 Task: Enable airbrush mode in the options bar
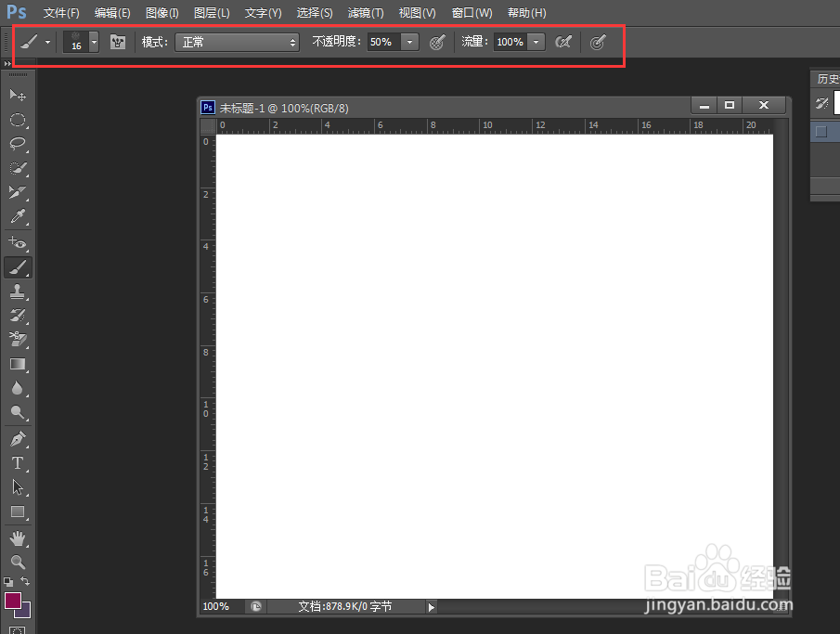[x=563, y=42]
